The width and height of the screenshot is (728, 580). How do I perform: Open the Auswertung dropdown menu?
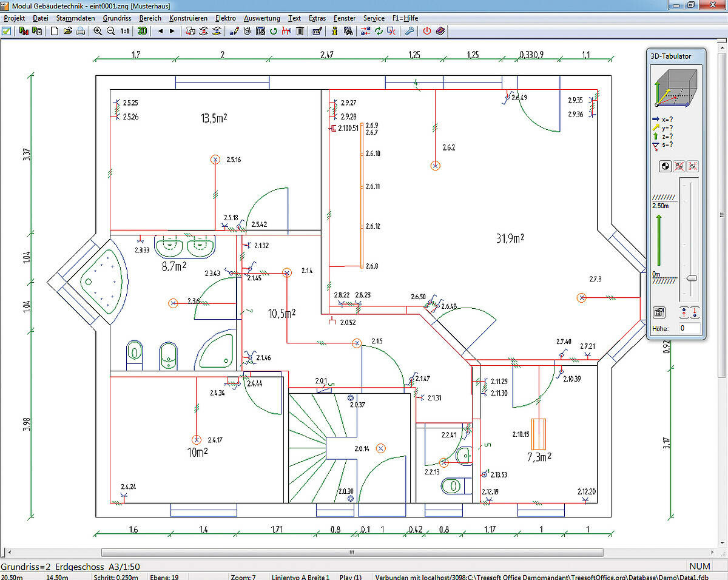point(262,18)
